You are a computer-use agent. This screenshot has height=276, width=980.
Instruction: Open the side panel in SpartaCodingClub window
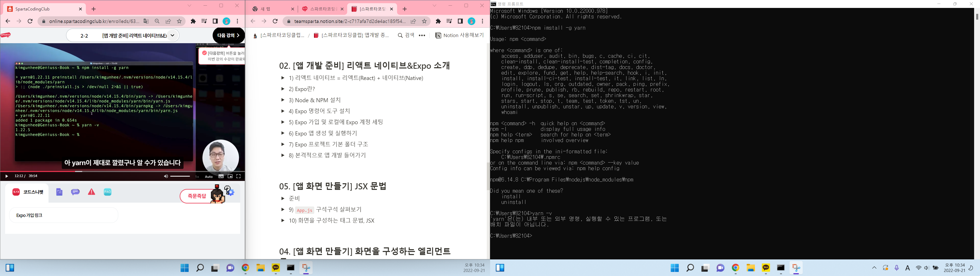point(215,21)
